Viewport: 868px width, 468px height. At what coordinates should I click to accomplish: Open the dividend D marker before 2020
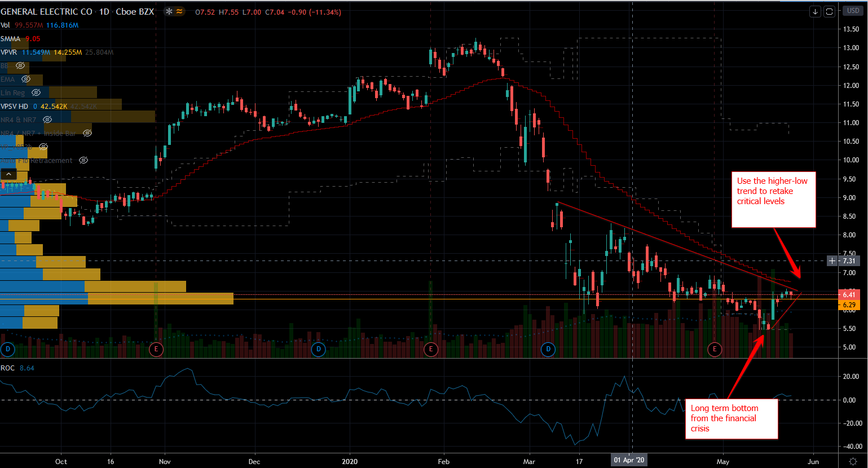click(x=319, y=350)
